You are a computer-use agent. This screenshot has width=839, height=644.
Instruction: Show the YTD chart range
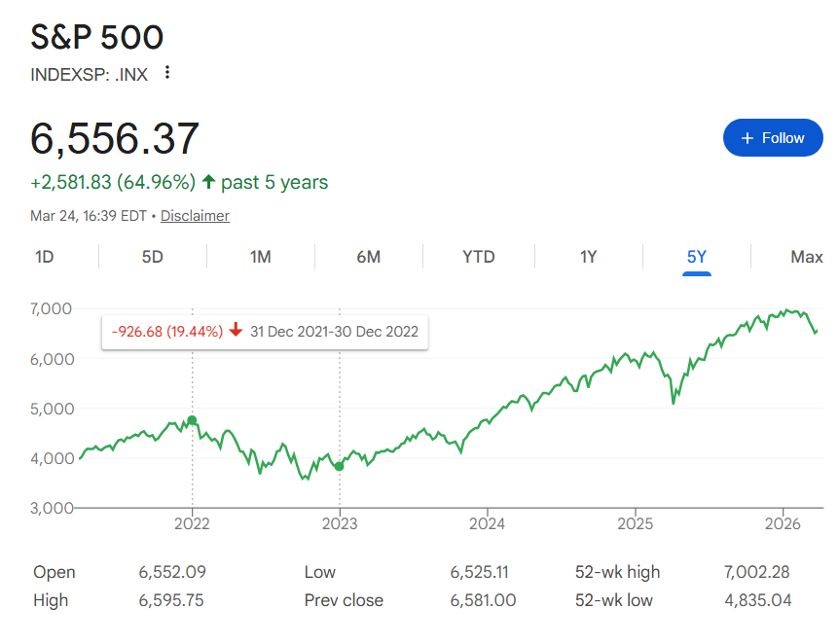coord(478,257)
